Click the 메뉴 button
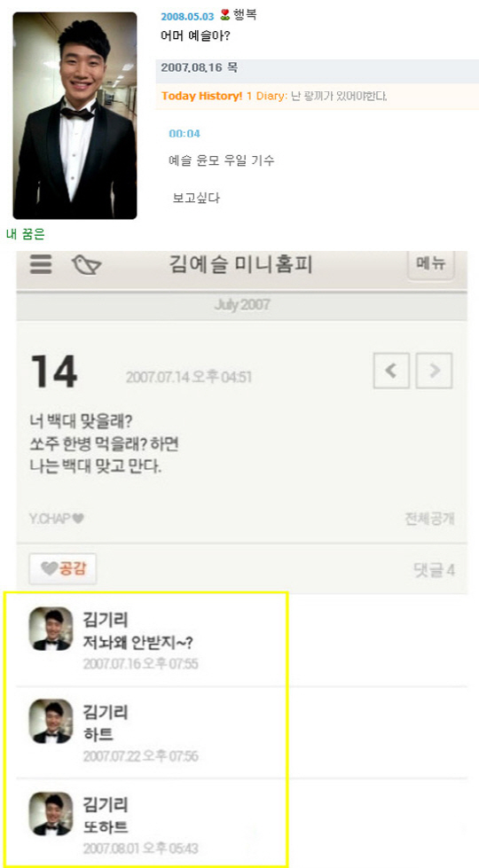The height and width of the screenshot is (868, 479). point(431,265)
